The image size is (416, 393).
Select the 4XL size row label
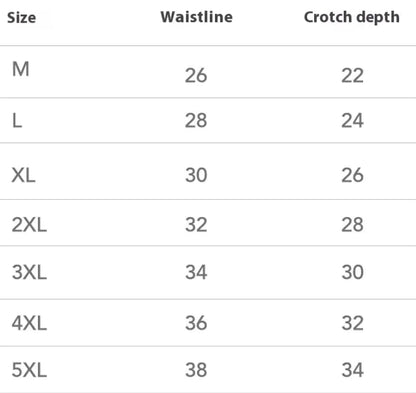(29, 323)
